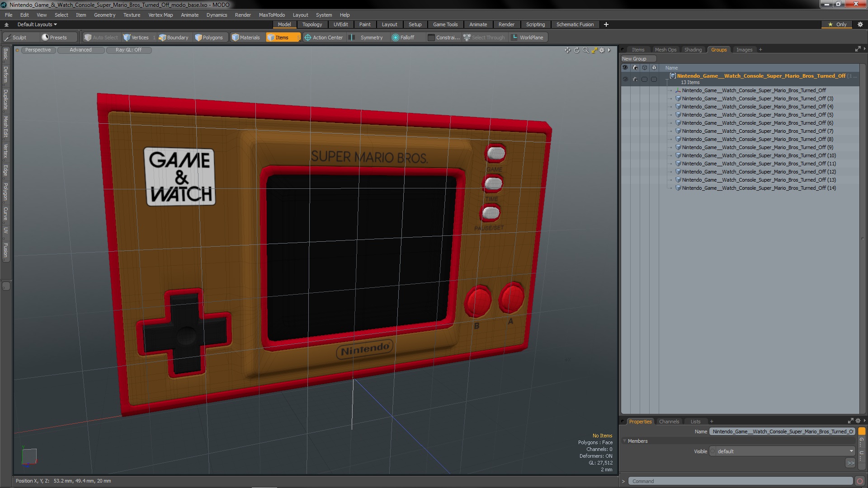Open the Advanced shading style dropdown
868x488 pixels.
[80, 50]
